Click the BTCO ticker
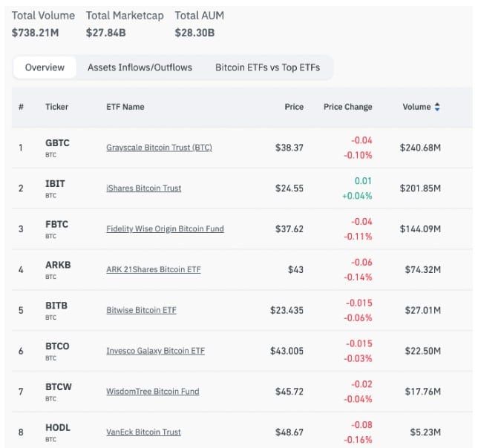 coord(57,346)
